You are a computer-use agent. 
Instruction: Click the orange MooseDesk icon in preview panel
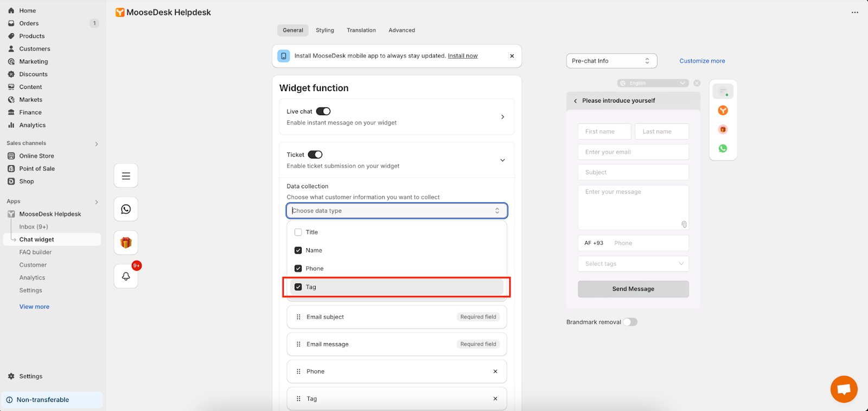[x=723, y=110]
